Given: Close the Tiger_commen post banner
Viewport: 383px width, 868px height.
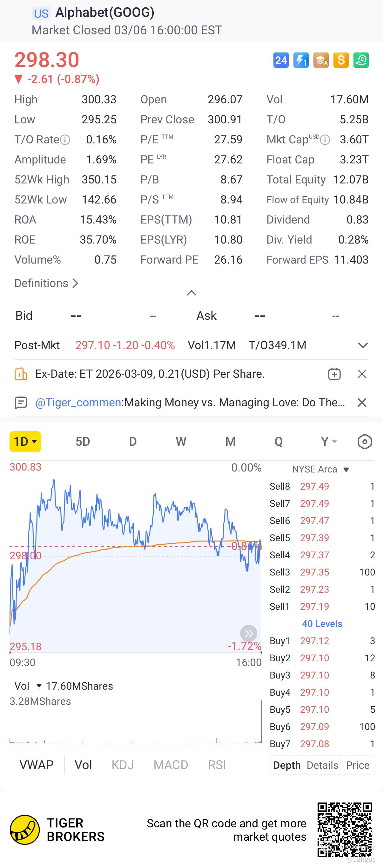Looking at the screenshot, I should [x=362, y=403].
